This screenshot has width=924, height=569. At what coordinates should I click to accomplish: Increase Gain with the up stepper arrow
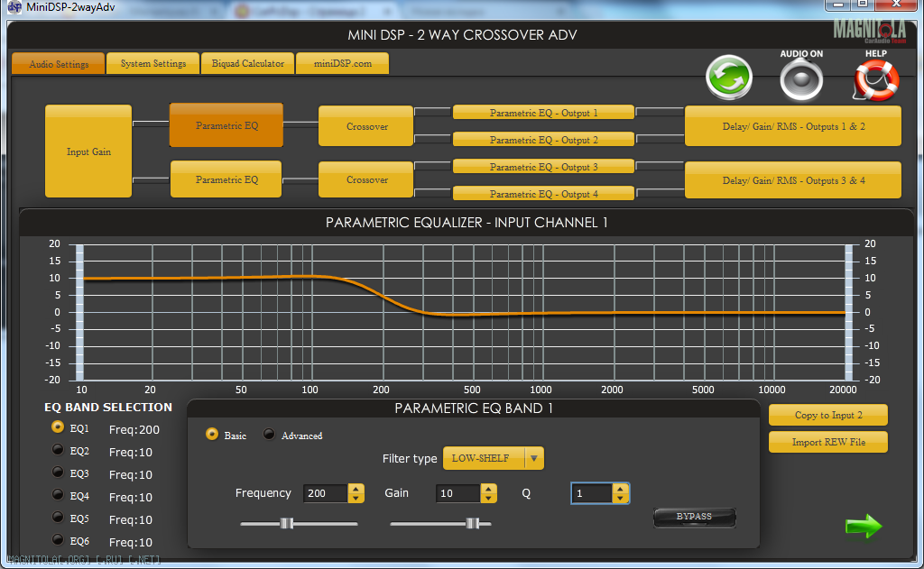click(x=488, y=489)
